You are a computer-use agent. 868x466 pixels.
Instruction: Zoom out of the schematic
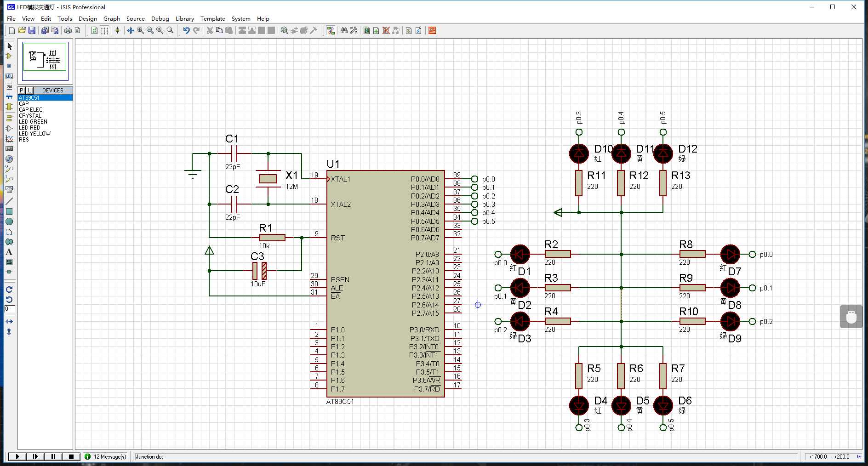point(150,30)
